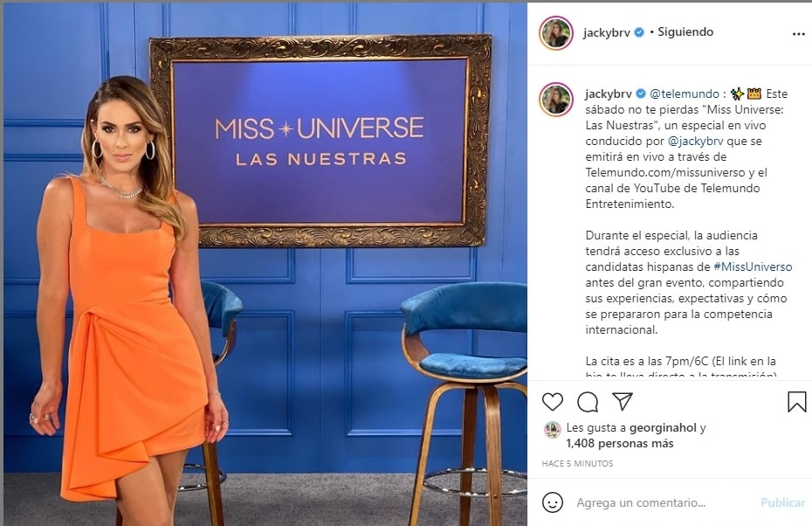Open georginahol's profile from likes
The width and height of the screenshot is (812, 526).
click(663, 427)
